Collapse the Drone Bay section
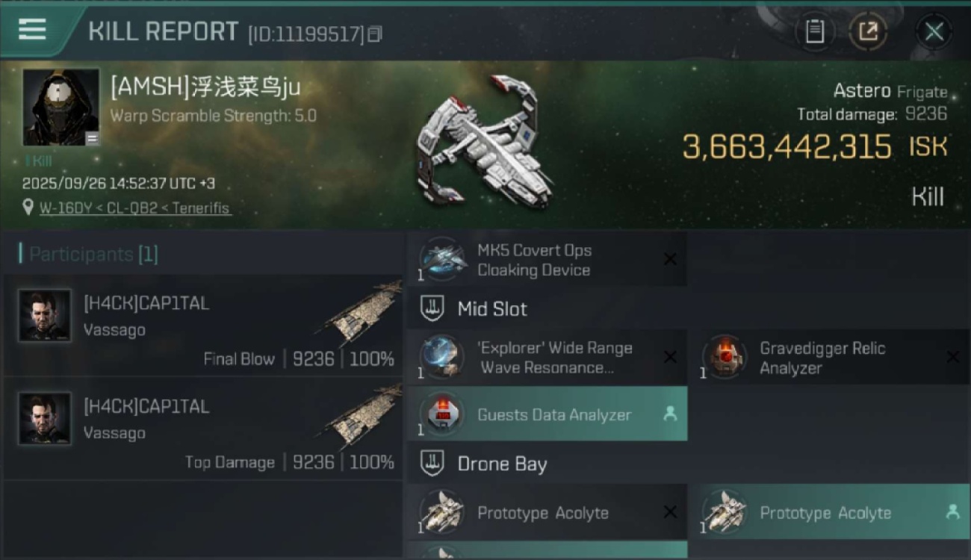 pyautogui.click(x=432, y=464)
